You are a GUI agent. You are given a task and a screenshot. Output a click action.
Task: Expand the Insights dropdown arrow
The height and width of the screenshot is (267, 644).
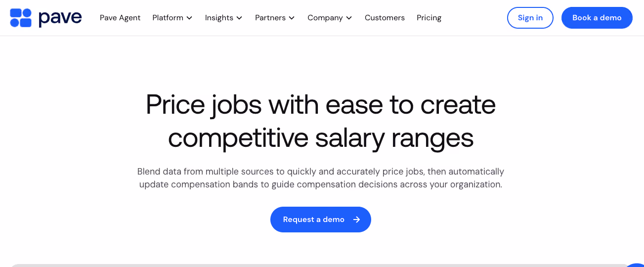click(239, 18)
